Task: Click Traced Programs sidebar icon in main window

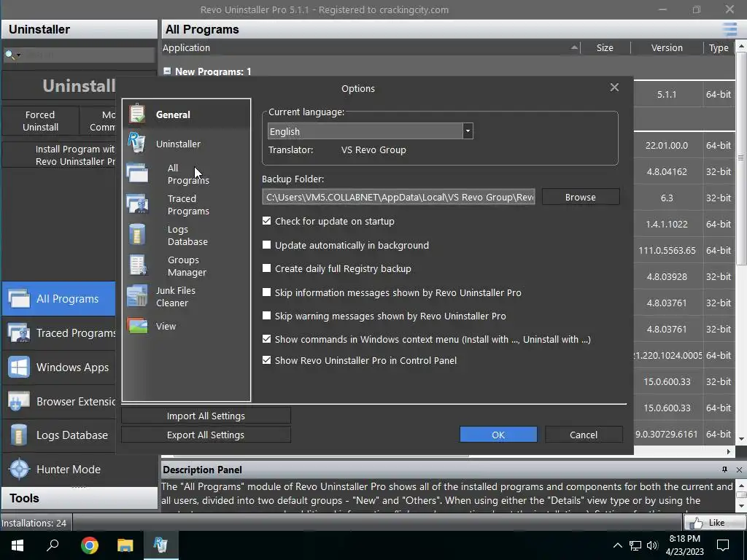Action: click(19, 332)
